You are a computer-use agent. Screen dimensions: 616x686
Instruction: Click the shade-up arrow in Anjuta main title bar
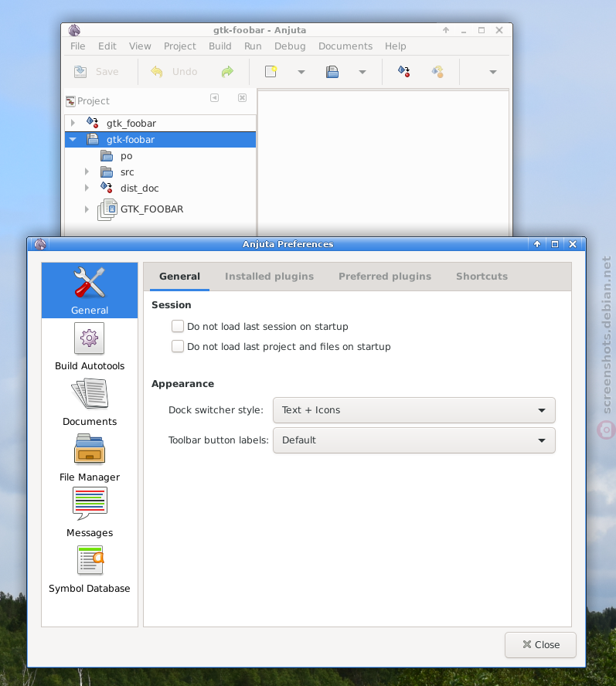click(446, 30)
